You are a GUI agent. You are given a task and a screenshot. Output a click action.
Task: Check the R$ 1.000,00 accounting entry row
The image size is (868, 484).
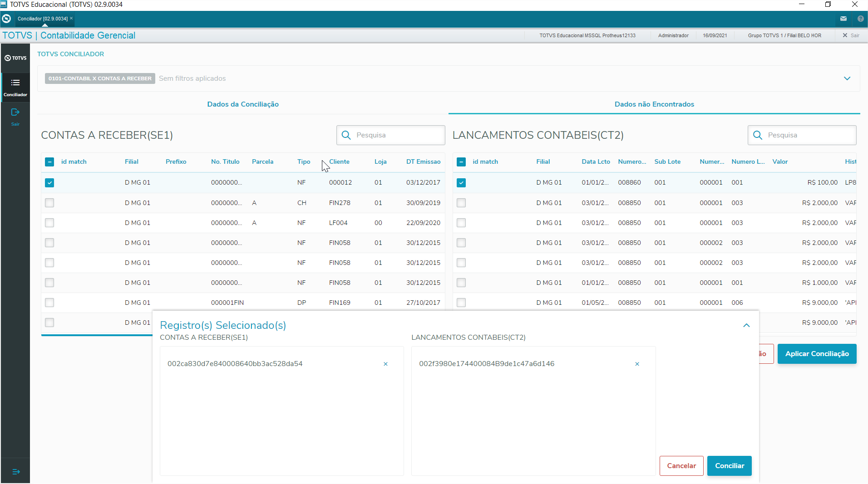461,283
